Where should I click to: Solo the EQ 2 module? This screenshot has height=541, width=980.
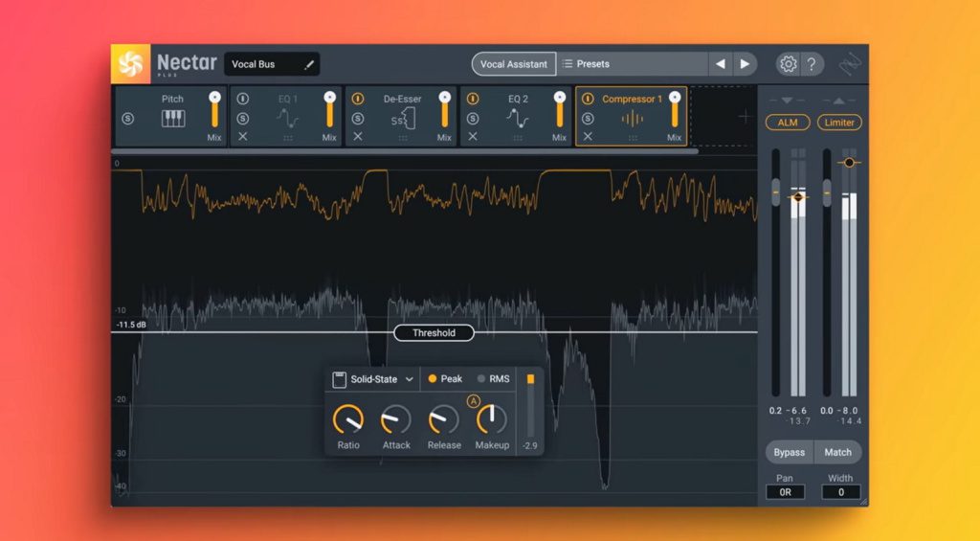click(473, 118)
